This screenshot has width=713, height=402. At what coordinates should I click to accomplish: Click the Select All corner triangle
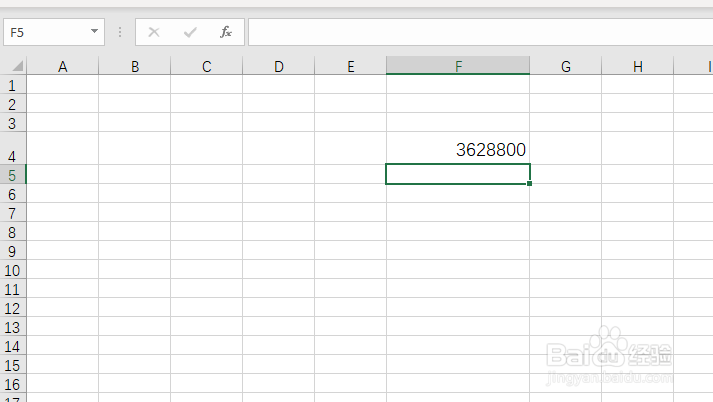(x=17, y=66)
